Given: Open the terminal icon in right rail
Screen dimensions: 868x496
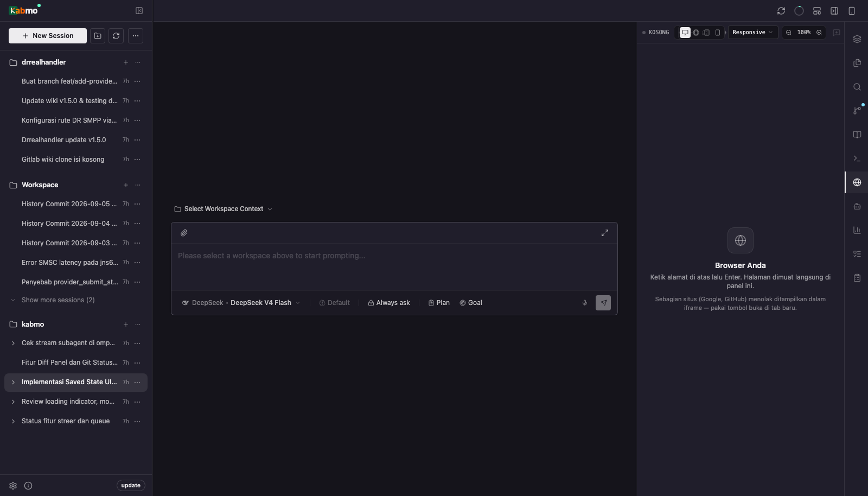Looking at the screenshot, I should click(x=857, y=158).
